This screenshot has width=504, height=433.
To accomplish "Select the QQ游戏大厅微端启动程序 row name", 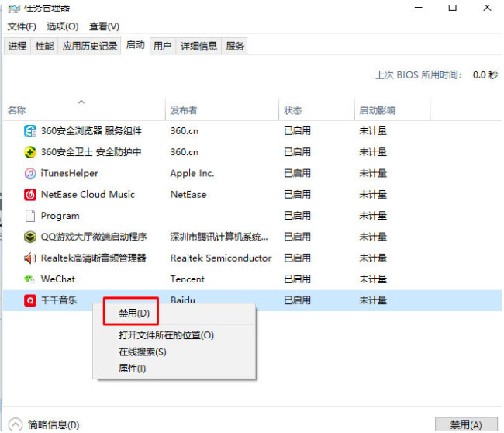I will (94, 237).
